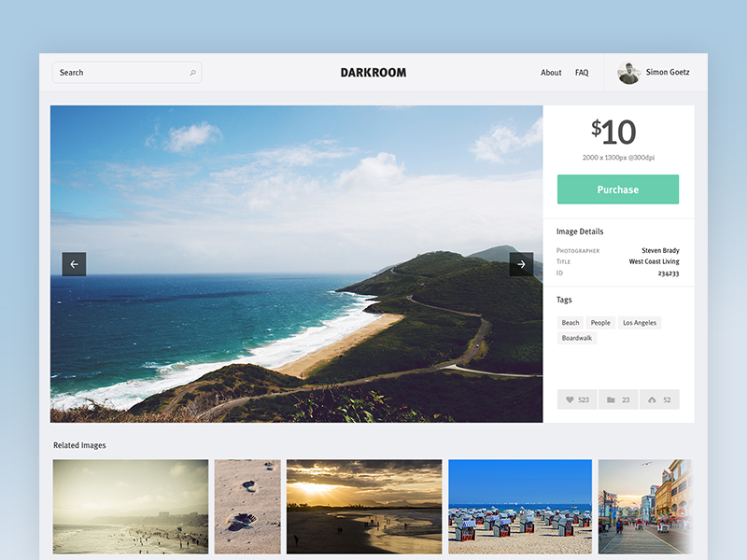
Task: Go to next image with right arrow
Action: tap(521, 264)
